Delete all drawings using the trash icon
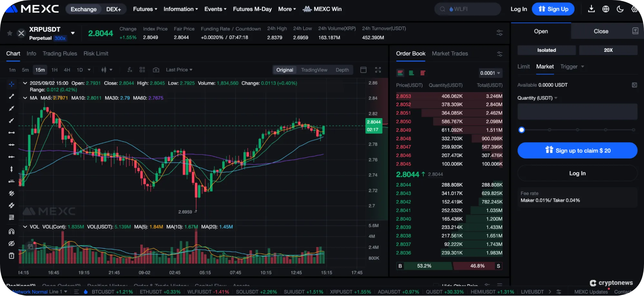 click(x=11, y=255)
